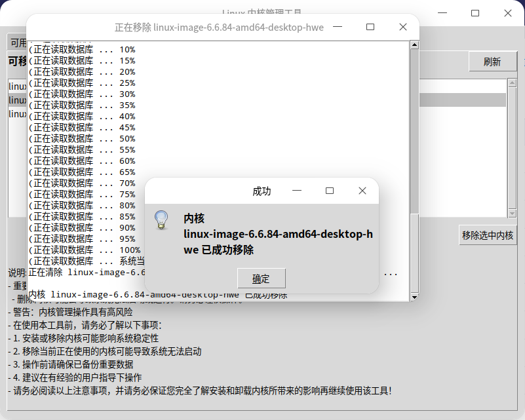Click the kernel list scrollbar up arrow
525x420 pixels.
coord(512,83)
